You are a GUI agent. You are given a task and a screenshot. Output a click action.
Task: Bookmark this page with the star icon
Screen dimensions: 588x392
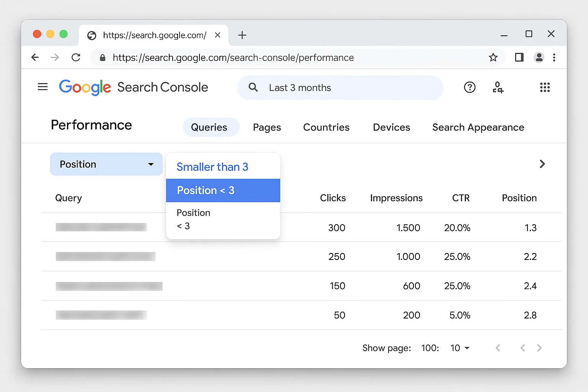(x=493, y=57)
